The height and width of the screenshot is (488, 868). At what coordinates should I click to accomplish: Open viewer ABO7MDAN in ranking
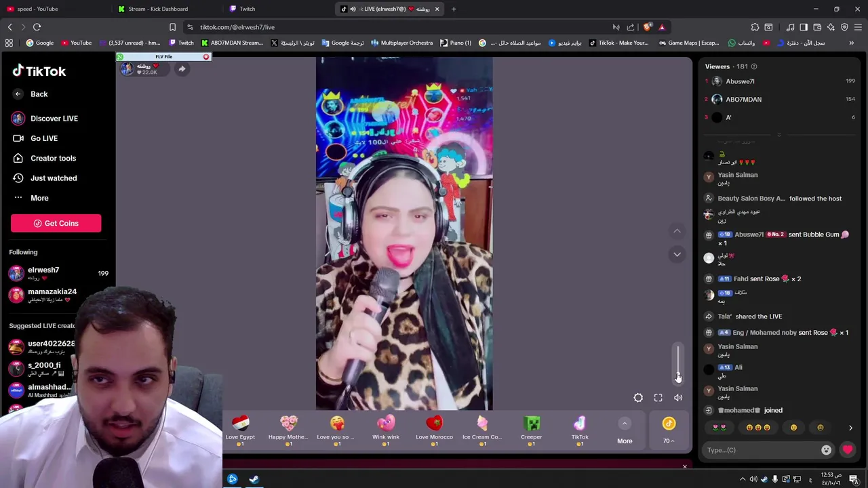tap(743, 100)
